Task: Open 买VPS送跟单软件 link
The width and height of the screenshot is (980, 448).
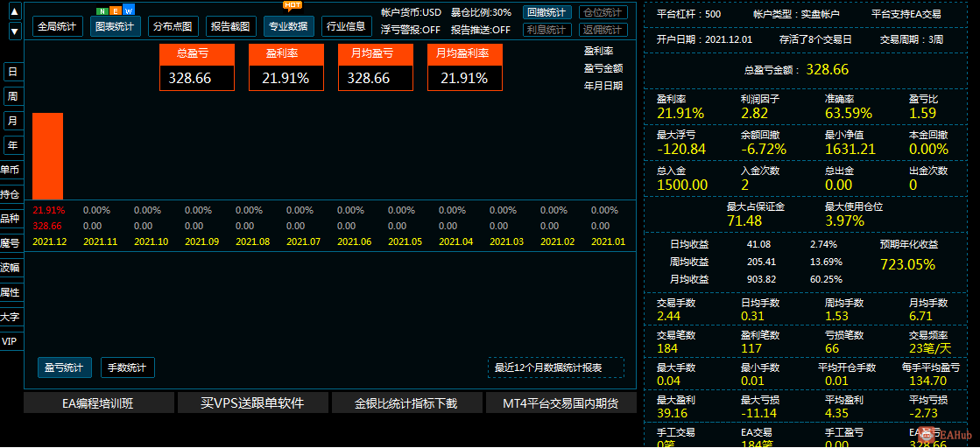Action: [x=252, y=403]
